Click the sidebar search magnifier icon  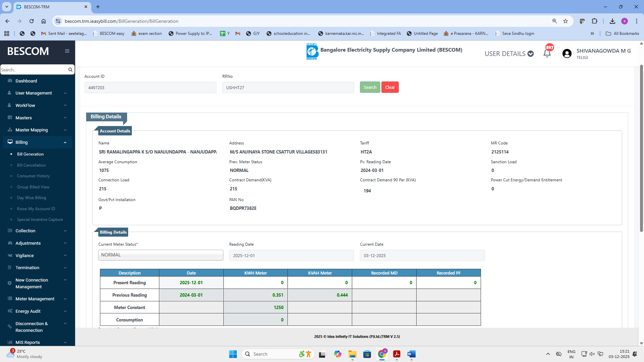click(x=70, y=70)
